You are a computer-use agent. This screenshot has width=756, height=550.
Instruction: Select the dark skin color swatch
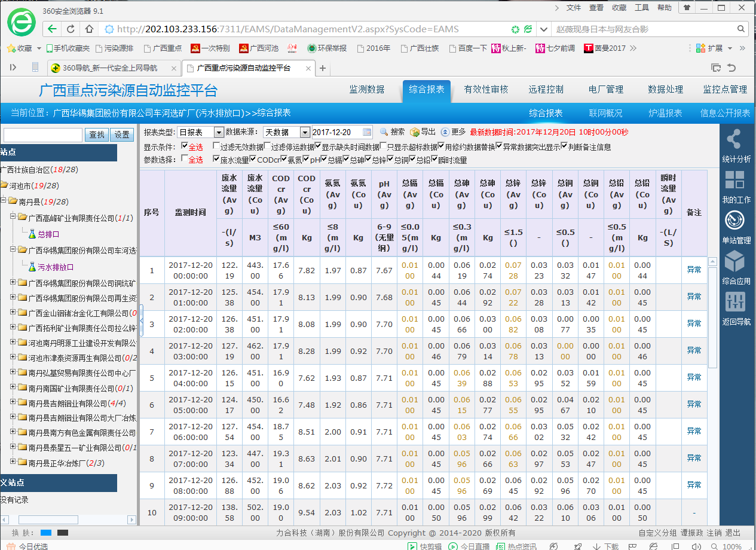[63, 533]
